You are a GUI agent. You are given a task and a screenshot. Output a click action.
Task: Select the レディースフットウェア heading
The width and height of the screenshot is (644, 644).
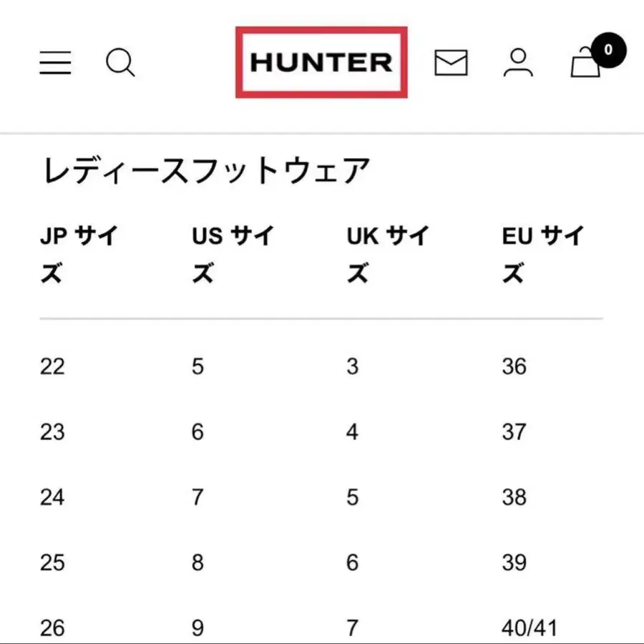[x=207, y=172]
